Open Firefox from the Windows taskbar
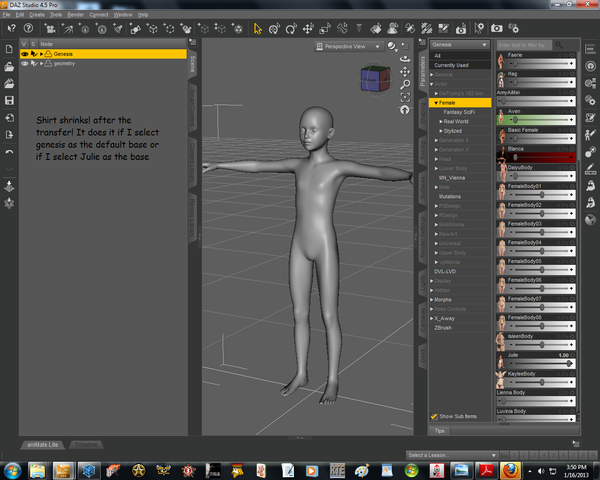The height and width of the screenshot is (480, 600). [510, 469]
